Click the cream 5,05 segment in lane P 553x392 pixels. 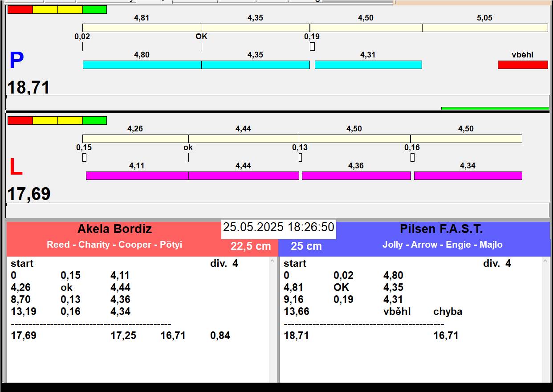pos(485,28)
